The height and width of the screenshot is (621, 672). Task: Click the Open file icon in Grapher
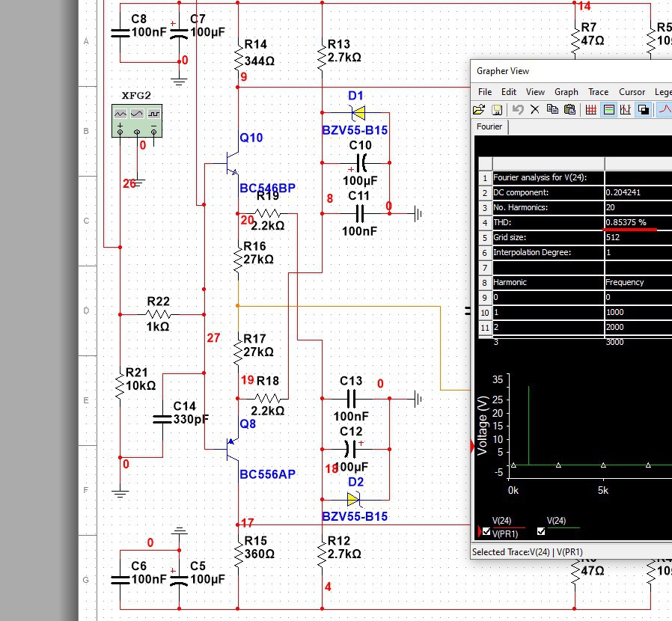[x=479, y=109]
